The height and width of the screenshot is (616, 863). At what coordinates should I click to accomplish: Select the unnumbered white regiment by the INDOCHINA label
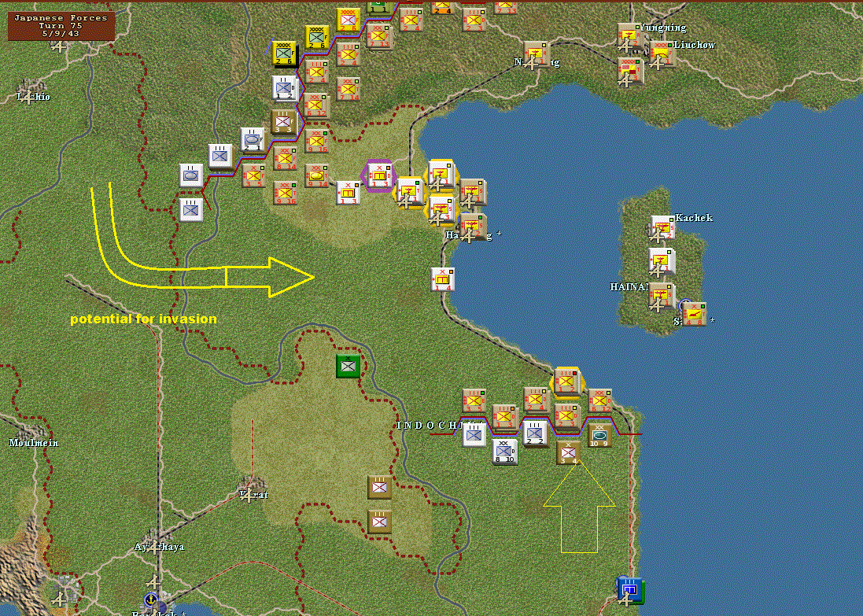[x=474, y=435]
